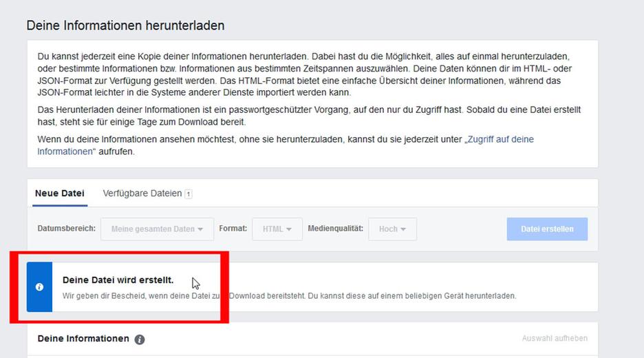Screen dimensions: 644x358
Task: Click the Deine Datei wird erstellt message
Action: coord(118,280)
